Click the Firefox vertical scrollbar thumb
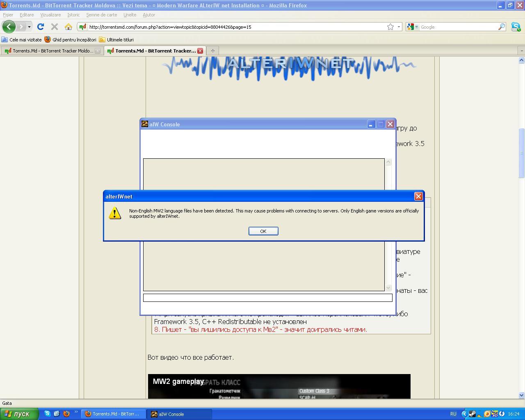Image resolution: width=525 pixels, height=420 pixels. coord(522,153)
